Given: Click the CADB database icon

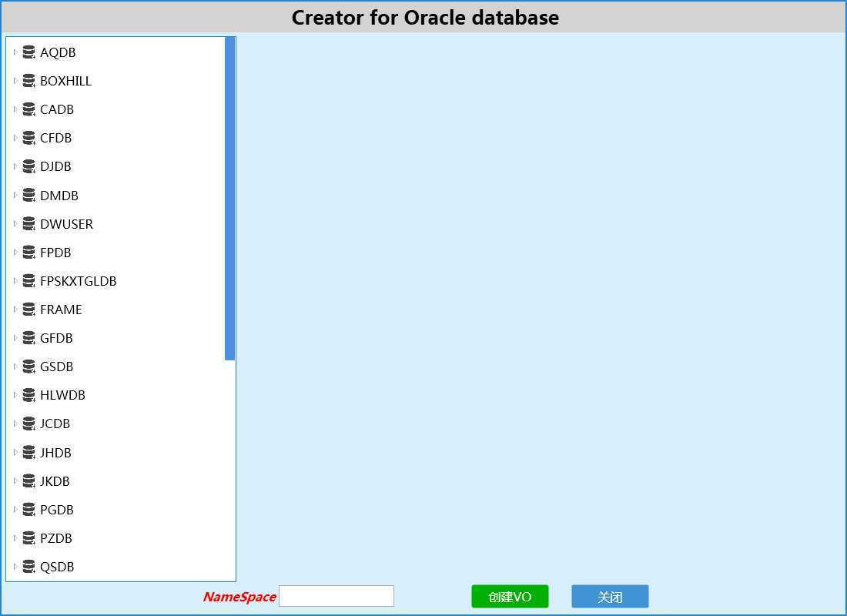Looking at the screenshot, I should (28, 109).
